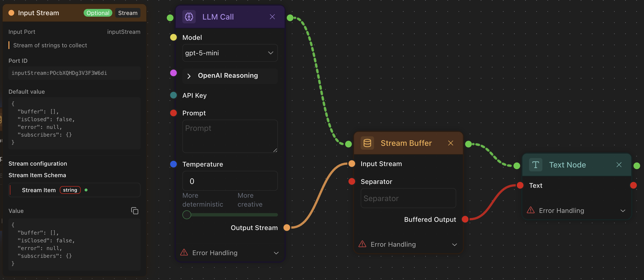Screen dimensions: 644x280
Task: Click the purple OpenAI Reasoning port
Action: [173, 73]
